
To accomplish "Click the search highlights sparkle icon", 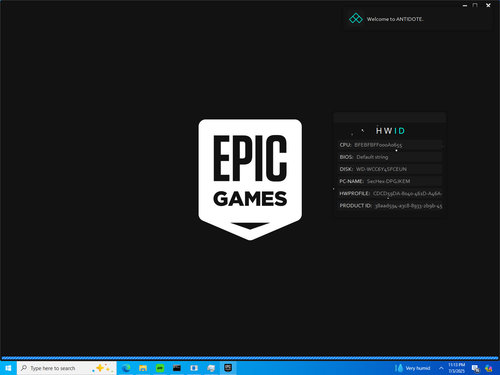I will [102, 368].
